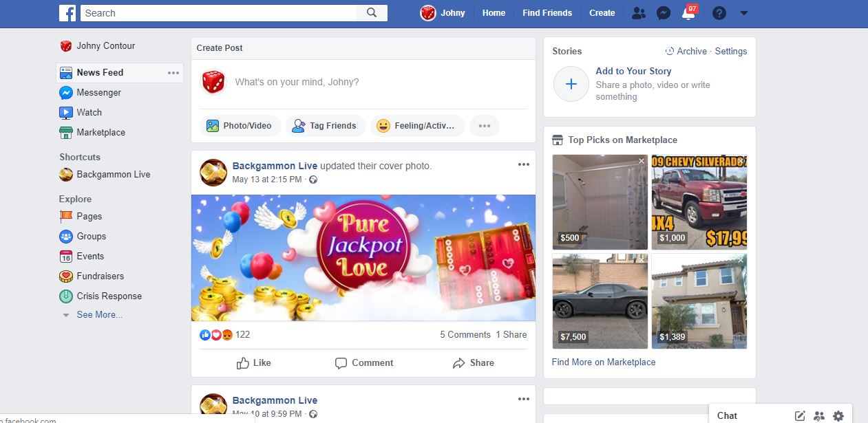Open News Feed options ellipsis
This screenshot has height=423, width=868.
[173, 73]
